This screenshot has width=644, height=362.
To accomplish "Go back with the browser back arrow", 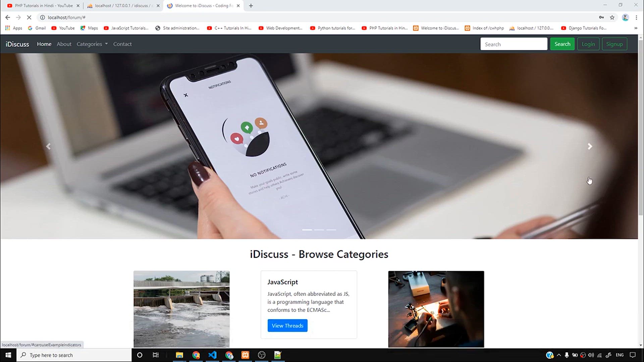I will (8, 17).
